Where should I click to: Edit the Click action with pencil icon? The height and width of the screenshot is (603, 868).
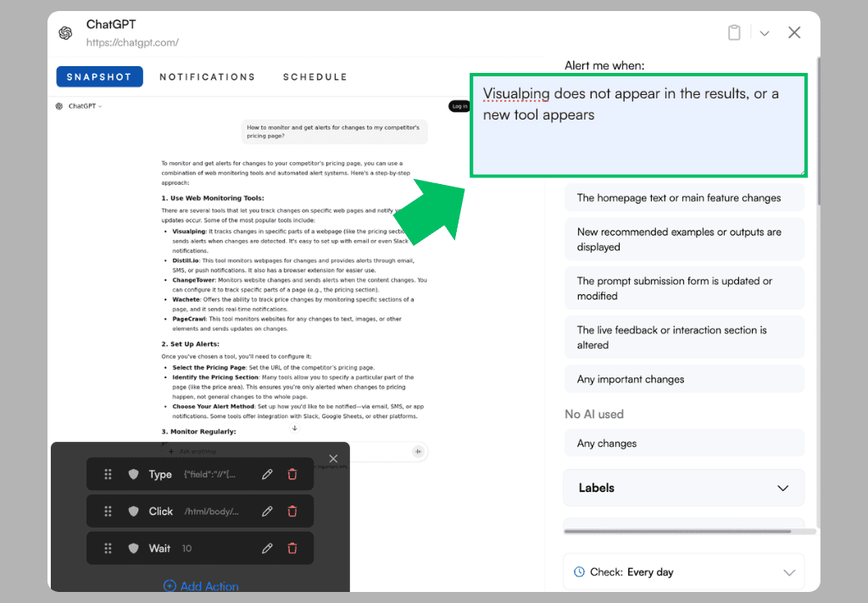[x=267, y=511]
